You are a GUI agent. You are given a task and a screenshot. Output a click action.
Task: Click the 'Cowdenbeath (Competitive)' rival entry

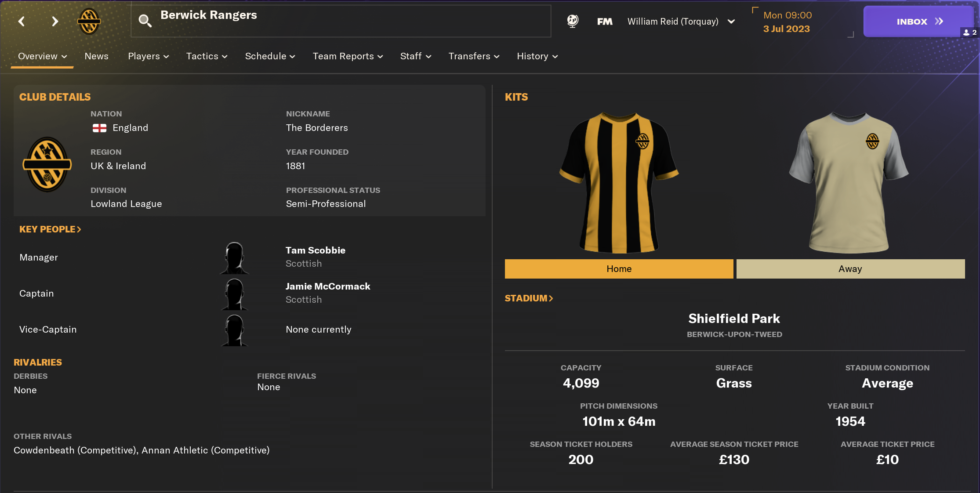[75, 450]
